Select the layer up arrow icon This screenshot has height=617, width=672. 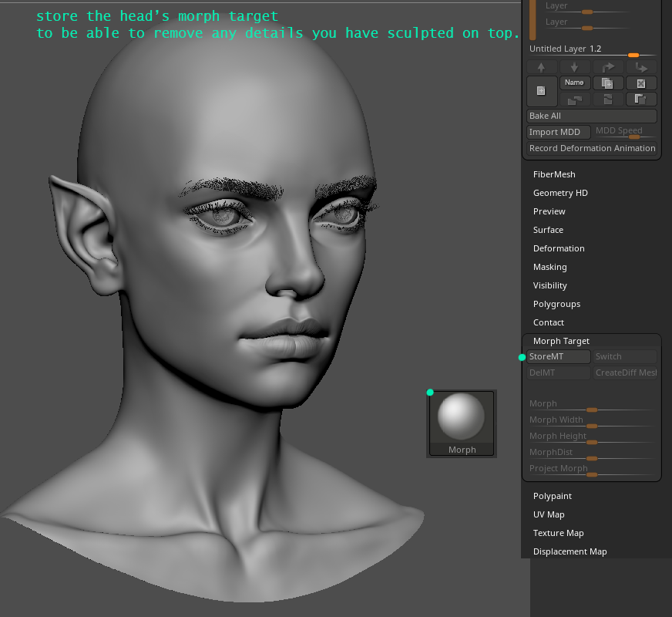(541, 66)
